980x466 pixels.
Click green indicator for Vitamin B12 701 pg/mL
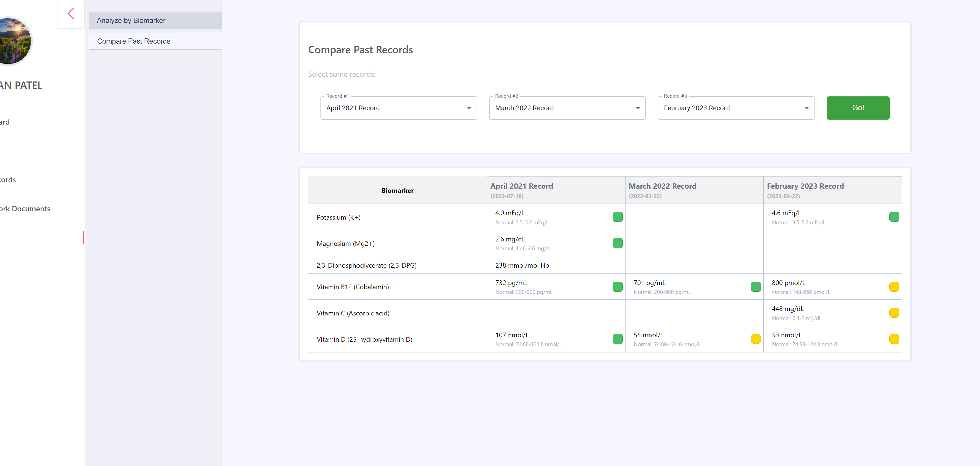(x=756, y=287)
